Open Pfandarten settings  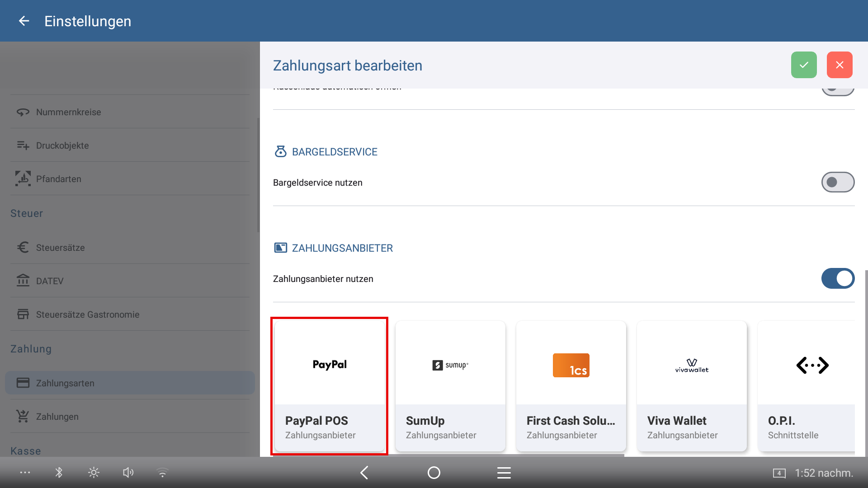130,179
